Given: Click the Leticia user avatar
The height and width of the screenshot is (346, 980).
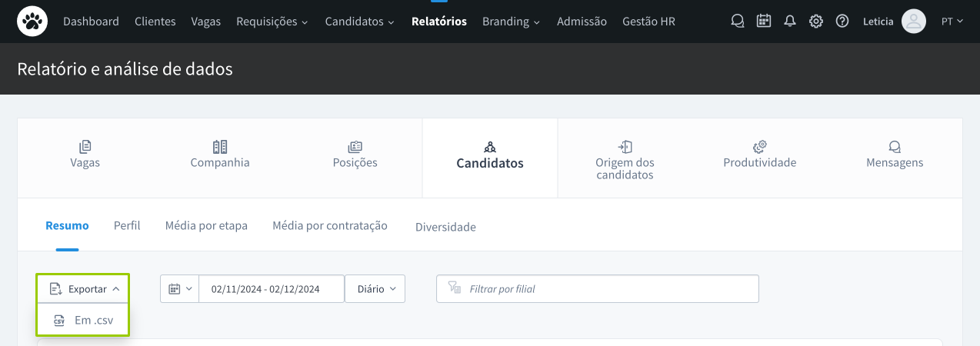Looking at the screenshot, I should (x=913, y=22).
